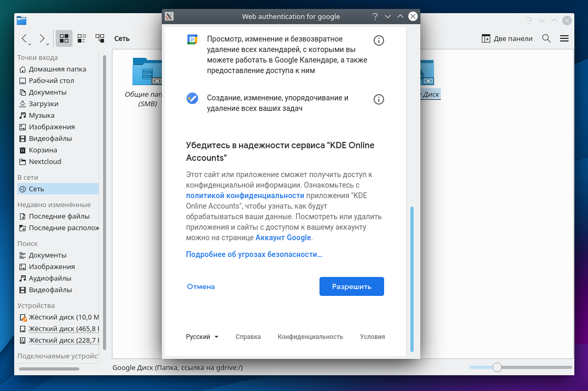Click the Сеть breadcrumb in location bar
The width and height of the screenshot is (588, 391).
[x=122, y=38]
